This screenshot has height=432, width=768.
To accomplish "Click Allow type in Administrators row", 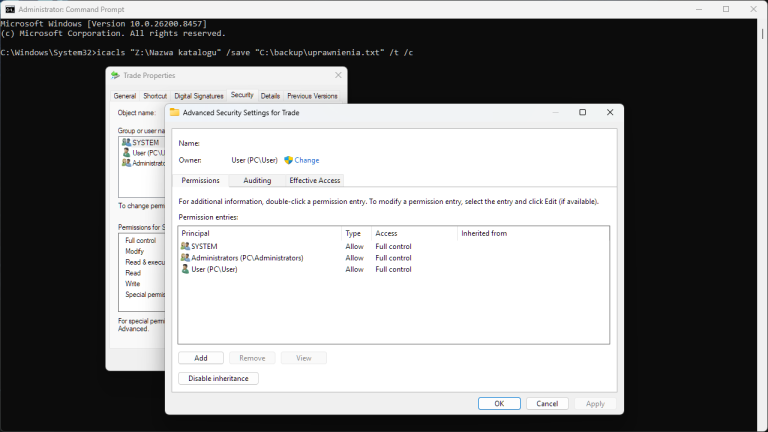I will coord(355,258).
